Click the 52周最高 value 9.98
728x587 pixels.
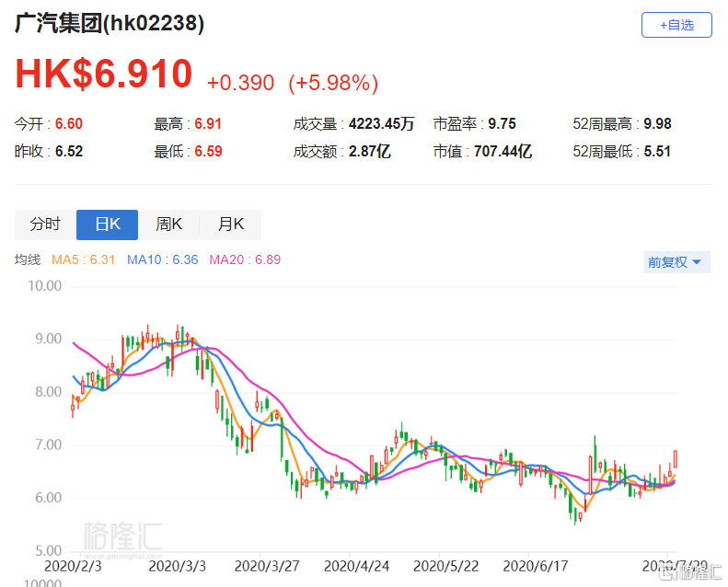click(657, 124)
